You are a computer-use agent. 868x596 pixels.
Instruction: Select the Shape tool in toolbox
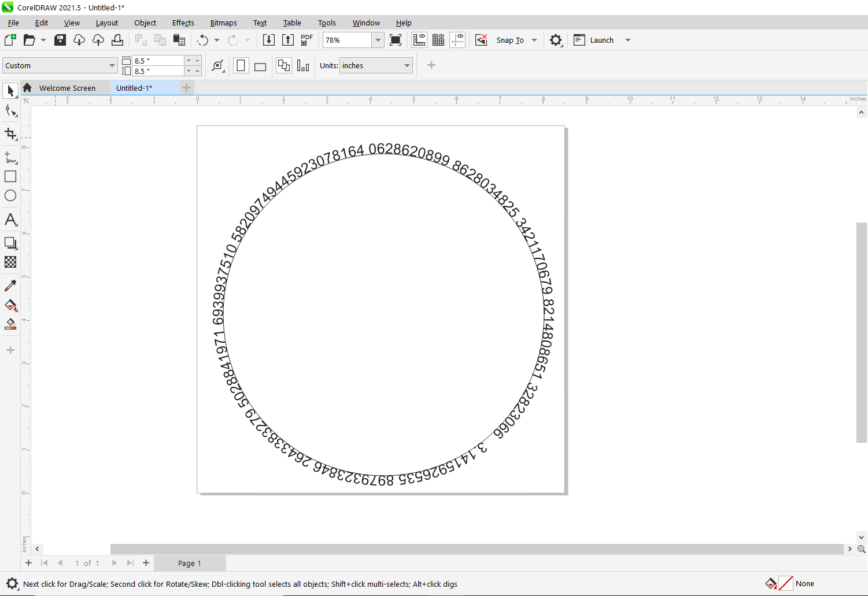point(10,110)
